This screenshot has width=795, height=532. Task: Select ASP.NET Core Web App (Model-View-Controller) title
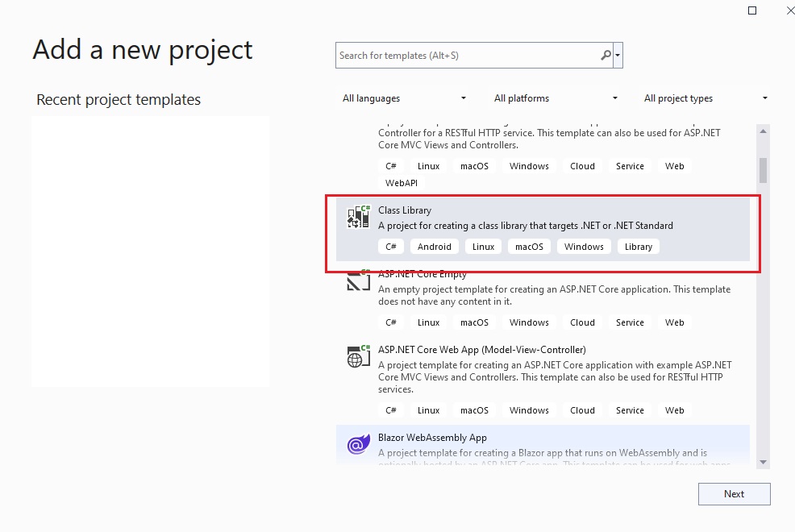coord(481,350)
